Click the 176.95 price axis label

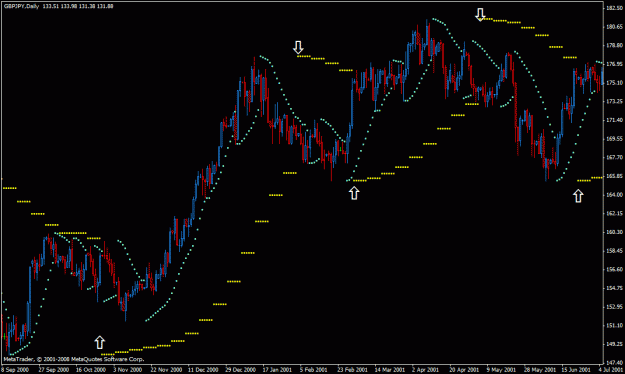[x=614, y=64]
